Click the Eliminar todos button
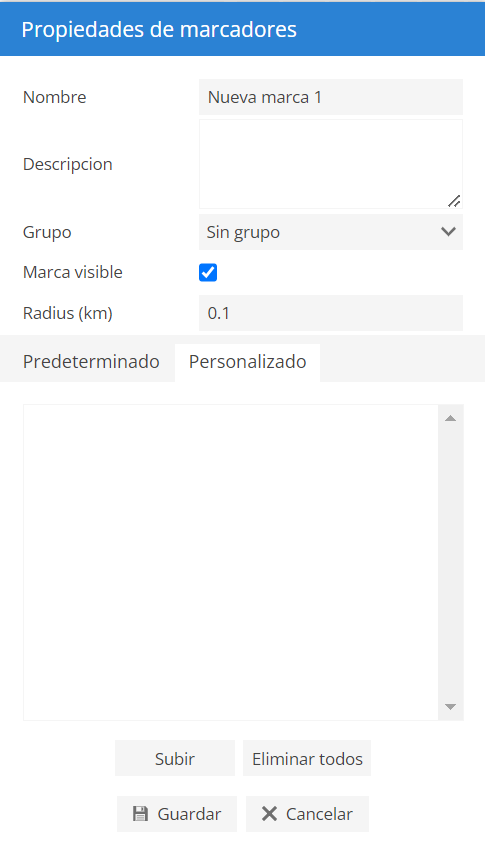This screenshot has width=485, height=851. pyautogui.click(x=307, y=758)
